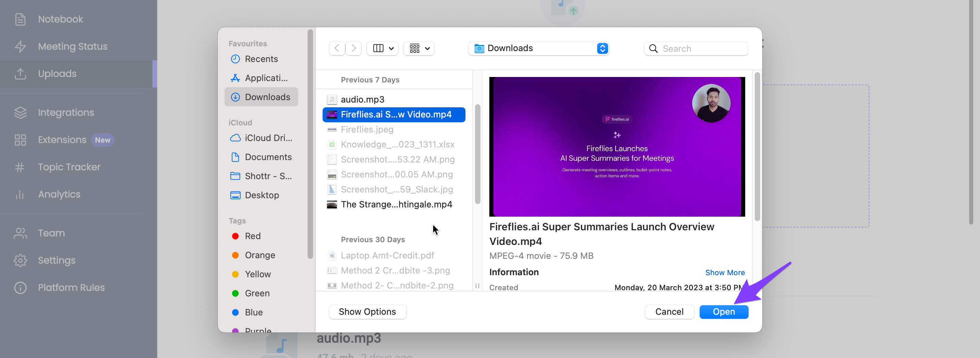Image resolution: width=980 pixels, height=358 pixels.
Task: Click the Search field
Action: pyautogui.click(x=696, y=48)
